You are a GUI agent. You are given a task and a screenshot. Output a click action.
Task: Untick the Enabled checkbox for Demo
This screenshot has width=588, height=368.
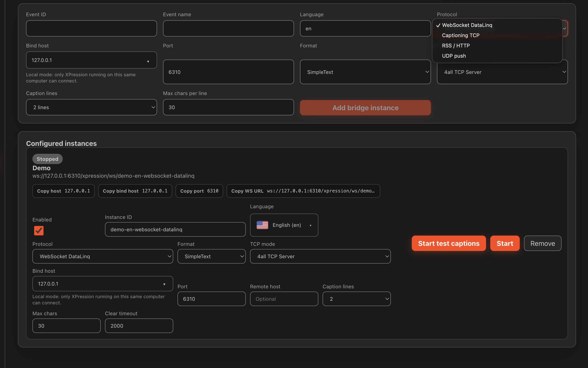39,230
